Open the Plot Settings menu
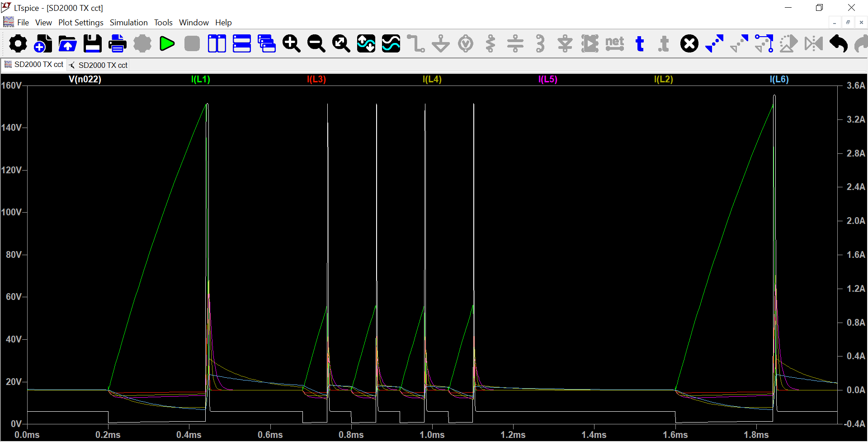Viewport: 868px width, 442px height. [x=81, y=23]
